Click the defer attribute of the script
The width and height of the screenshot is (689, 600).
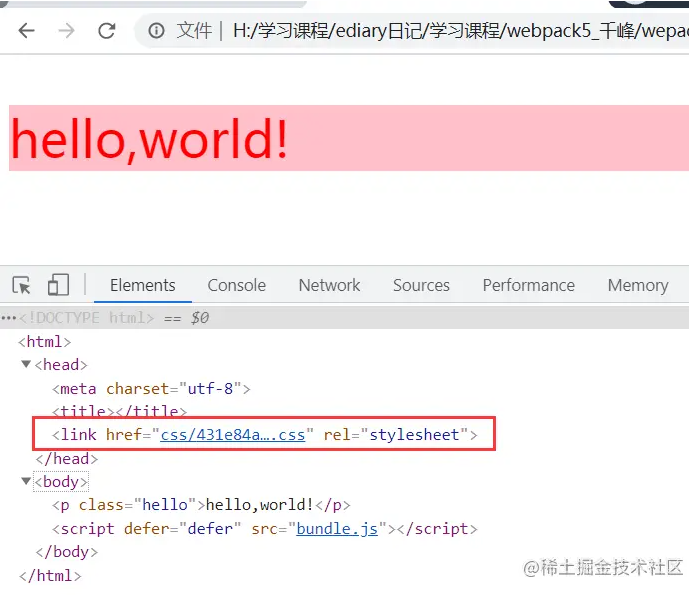(x=183, y=528)
